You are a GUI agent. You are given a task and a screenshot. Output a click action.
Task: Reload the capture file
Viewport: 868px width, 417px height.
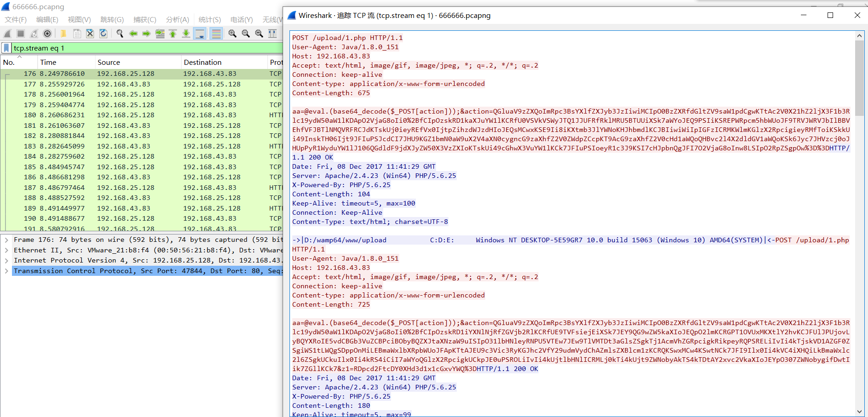[x=103, y=34]
